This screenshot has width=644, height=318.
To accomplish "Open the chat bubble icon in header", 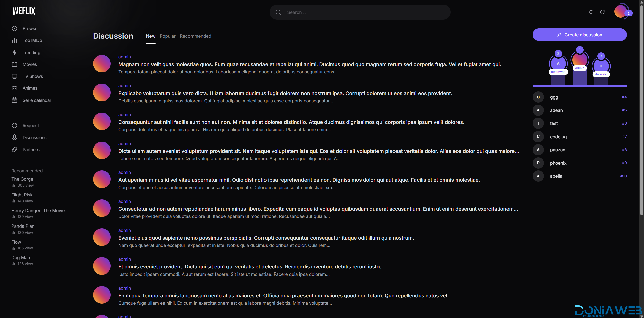I will coord(591,12).
